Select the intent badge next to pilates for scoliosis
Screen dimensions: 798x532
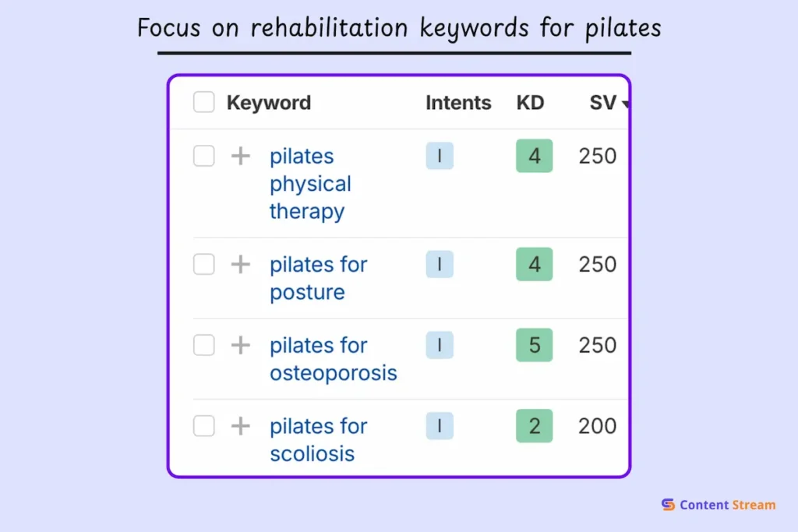coord(439,426)
